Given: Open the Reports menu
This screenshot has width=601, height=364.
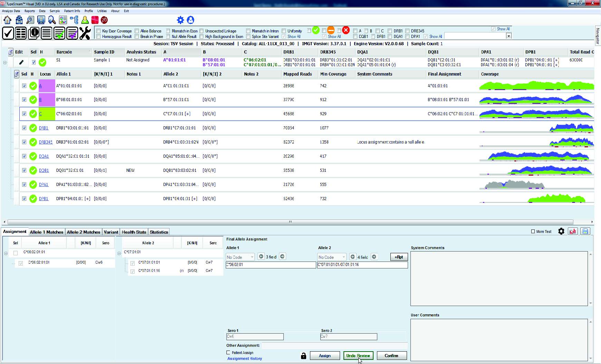Looking at the screenshot, I should pyautogui.click(x=30, y=11).
